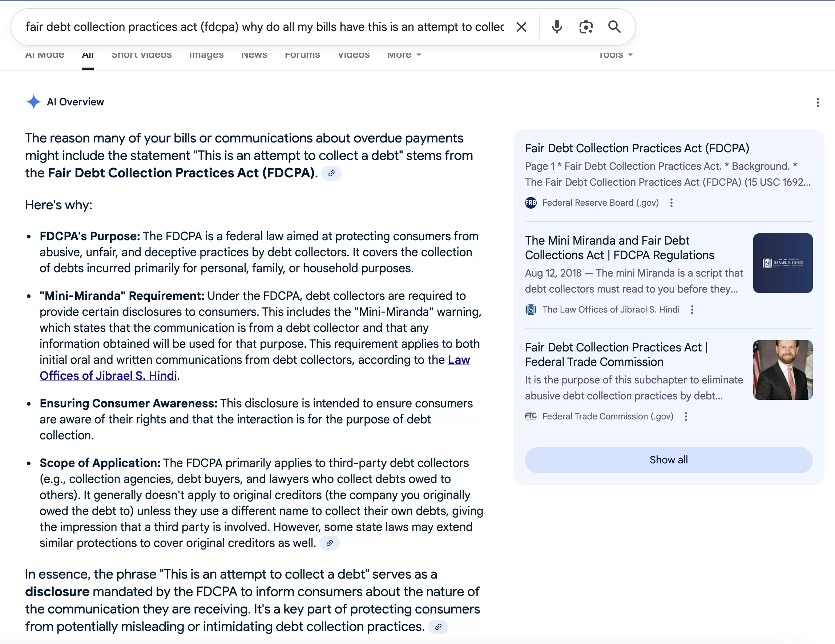Click the "Aug 12, 2018" date snippet
835x644 pixels.
point(553,273)
